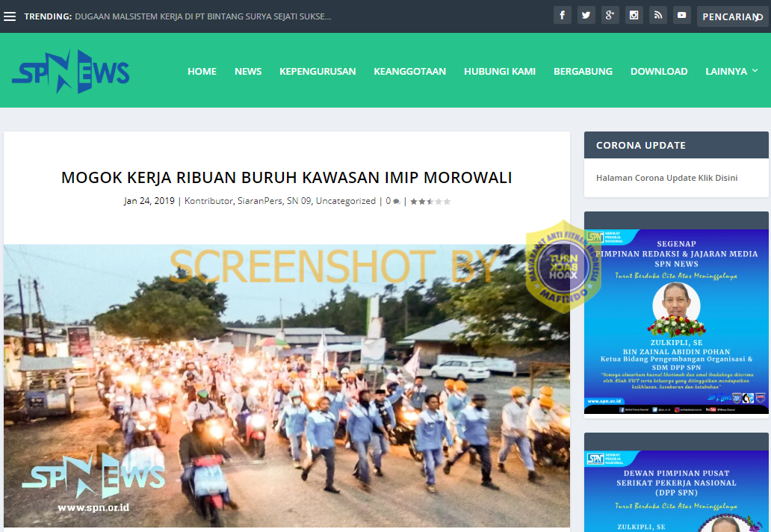Open the Morowali strike article photo

[x=287, y=386]
